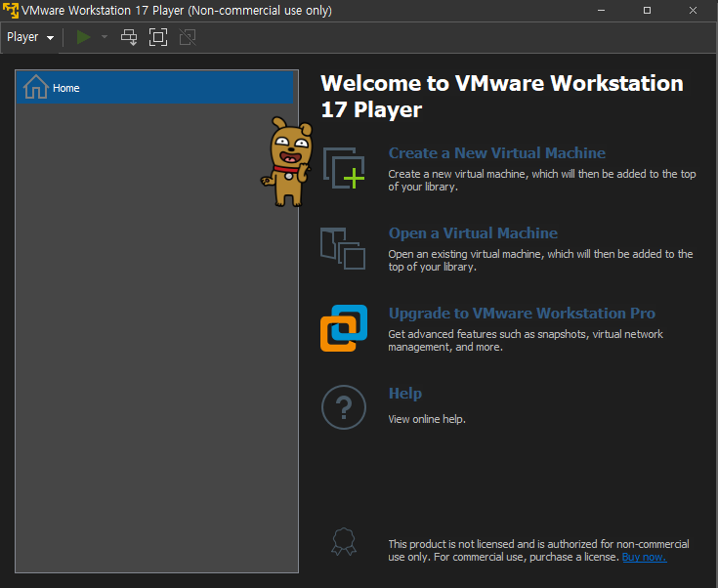Click the green Power On play button
This screenshot has height=588, width=718.
tap(83, 37)
